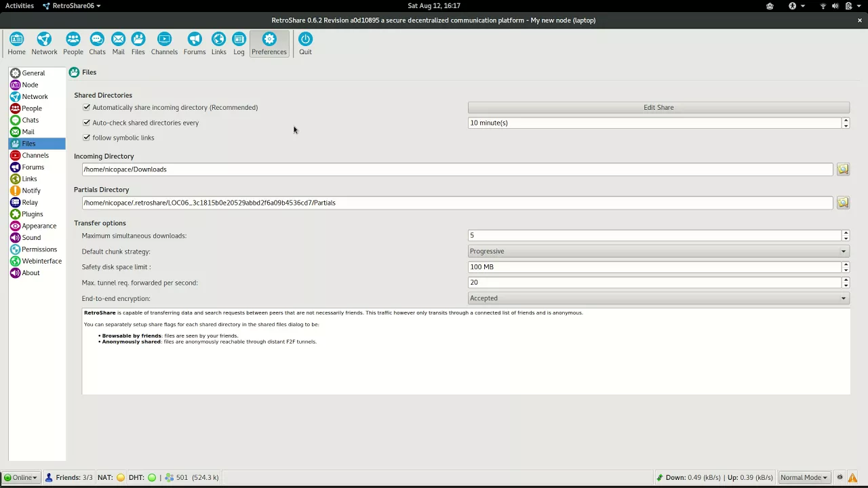This screenshot has width=868, height=488.
Task: Select General in preferences sidebar
Action: coord(37,73)
